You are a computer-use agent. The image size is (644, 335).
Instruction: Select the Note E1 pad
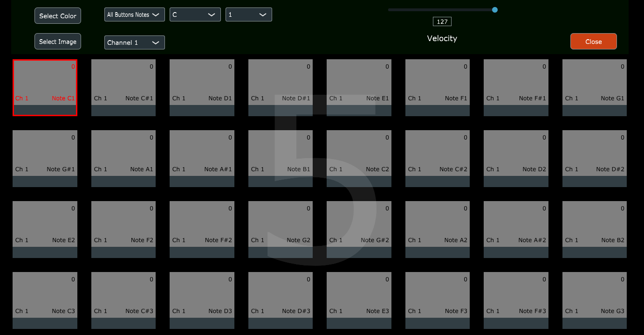359,88
